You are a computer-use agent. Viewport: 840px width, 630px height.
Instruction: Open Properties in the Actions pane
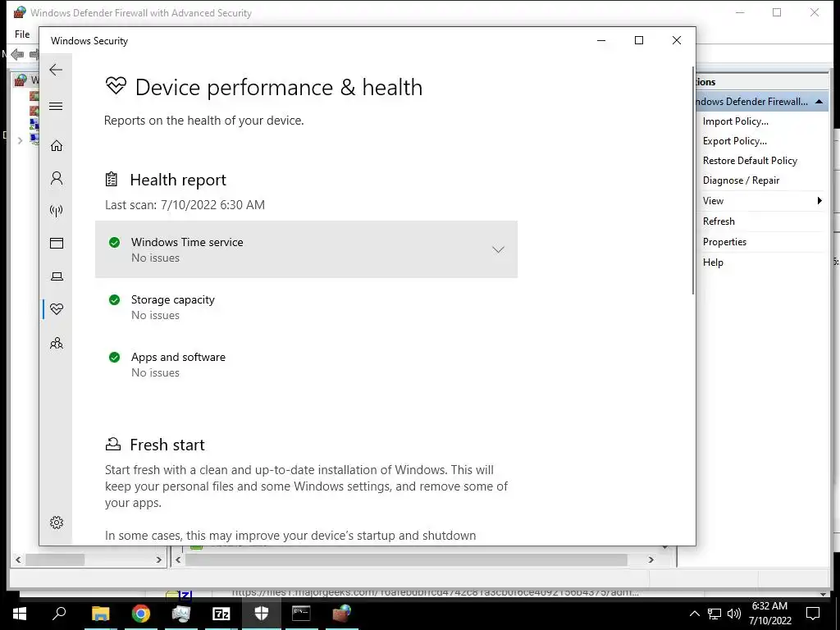click(x=724, y=242)
